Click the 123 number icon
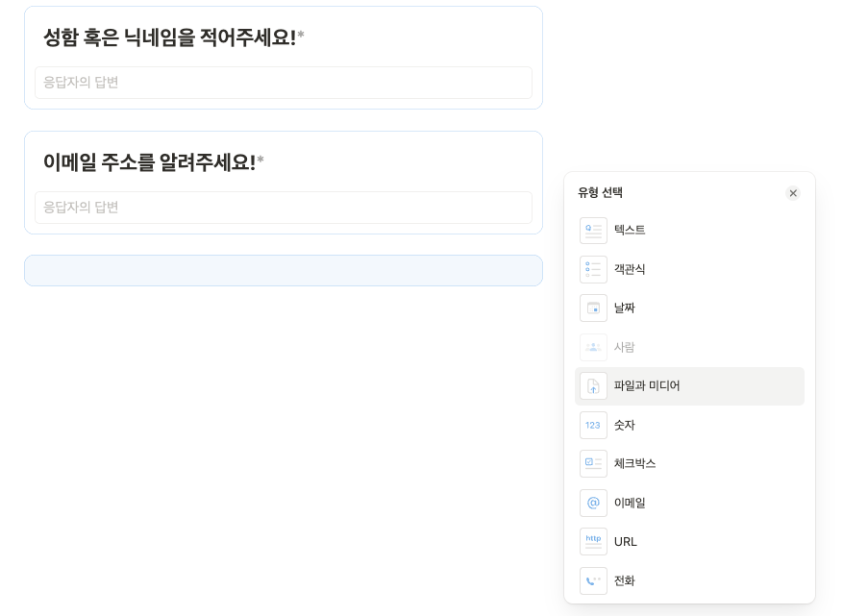 coord(593,425)
